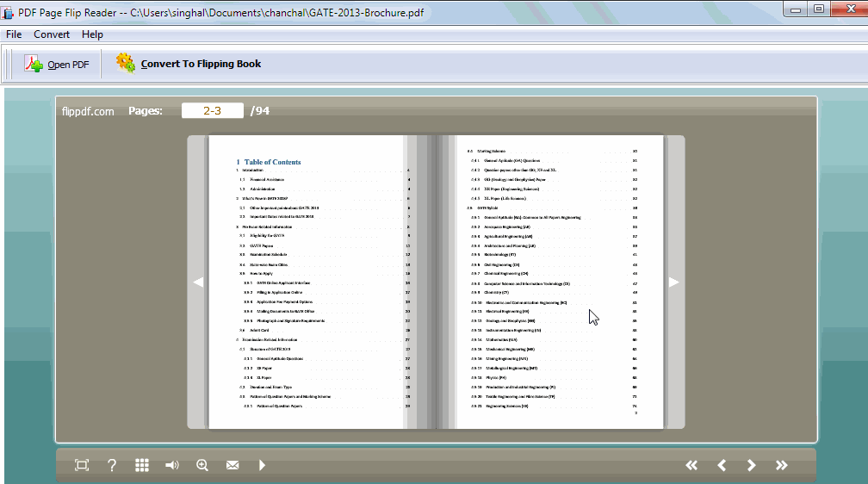The image size is (868, 484).
Task: Jump to the last page
Action: tap(782, 465)
